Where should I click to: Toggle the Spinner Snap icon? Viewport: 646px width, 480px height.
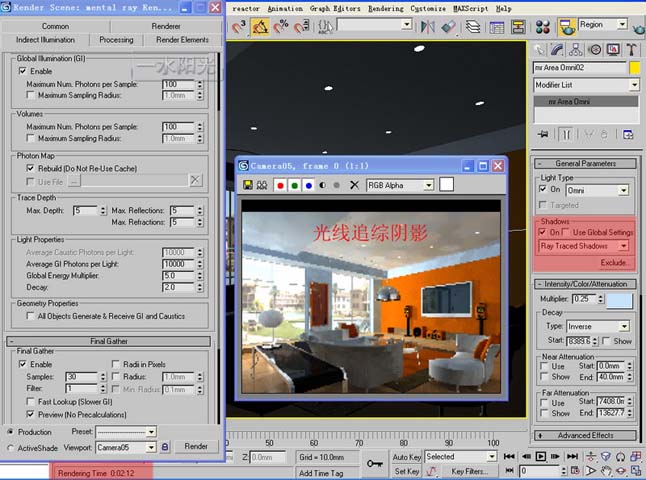[302, 27]
